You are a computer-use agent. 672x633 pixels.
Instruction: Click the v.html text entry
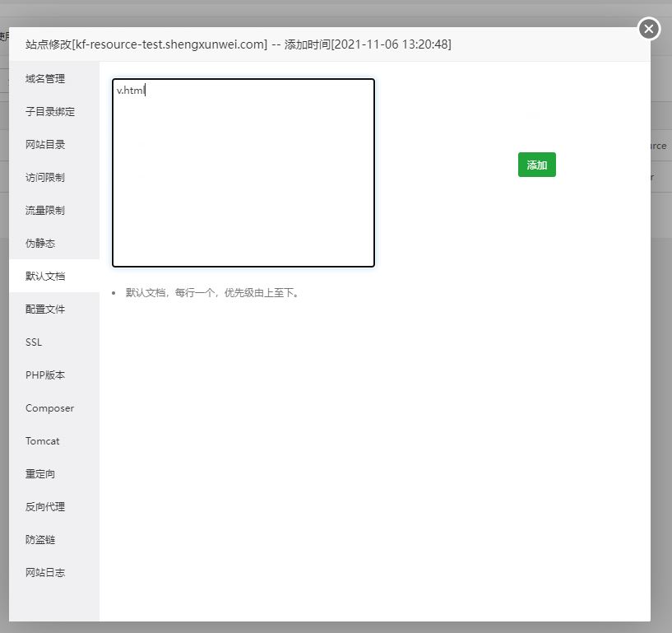(129, 91)
